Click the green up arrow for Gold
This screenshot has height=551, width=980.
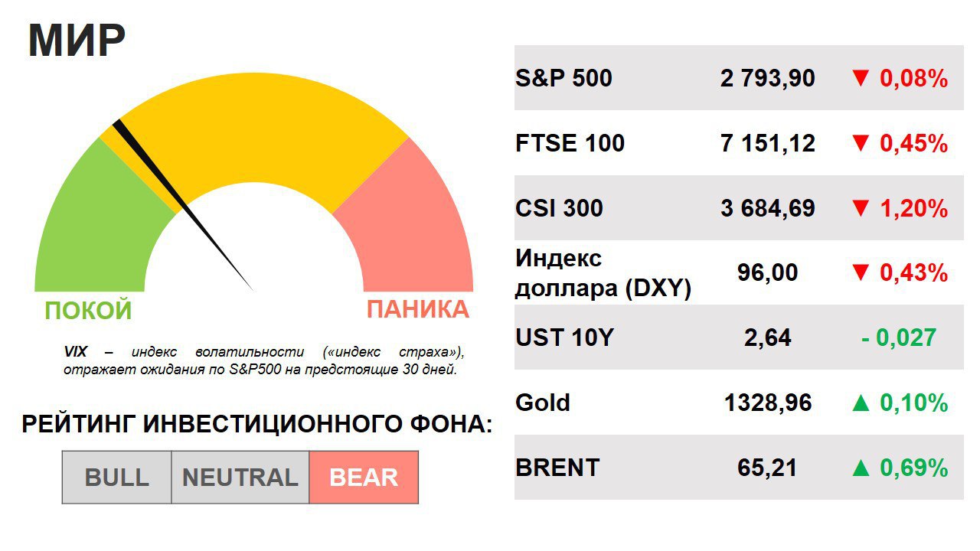pos(861,403)
